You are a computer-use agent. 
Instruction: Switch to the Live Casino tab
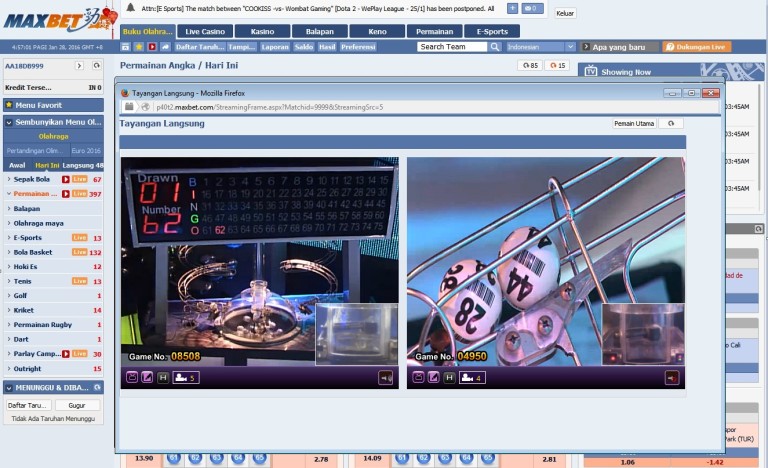(205, 31)
